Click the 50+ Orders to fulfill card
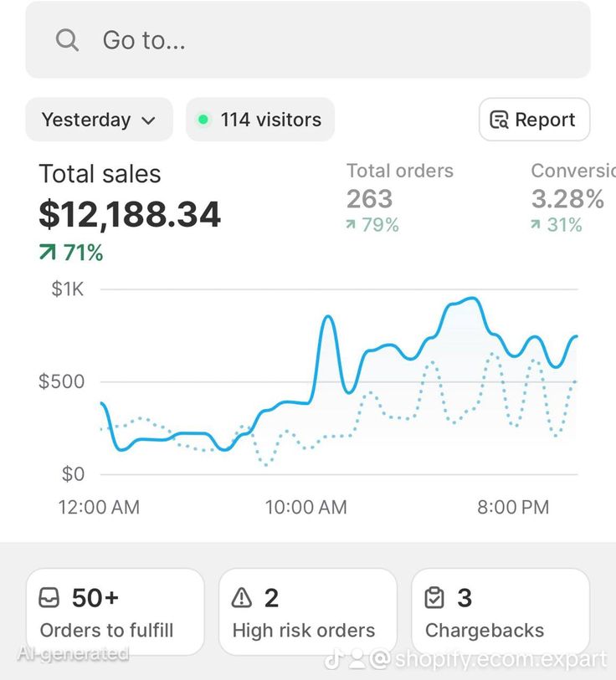 (115, 611)
